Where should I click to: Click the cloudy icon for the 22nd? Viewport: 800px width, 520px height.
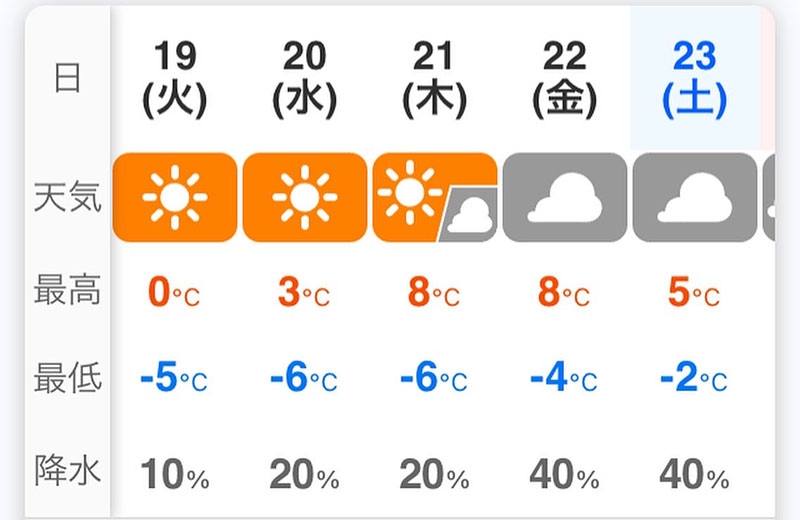(x=565, y=197)
